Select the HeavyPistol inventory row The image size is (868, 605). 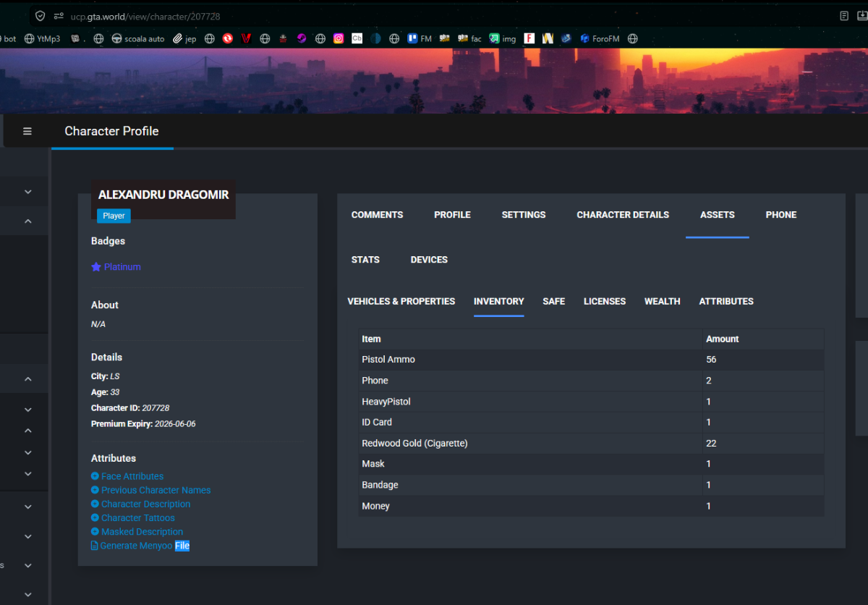pos(591,402)
